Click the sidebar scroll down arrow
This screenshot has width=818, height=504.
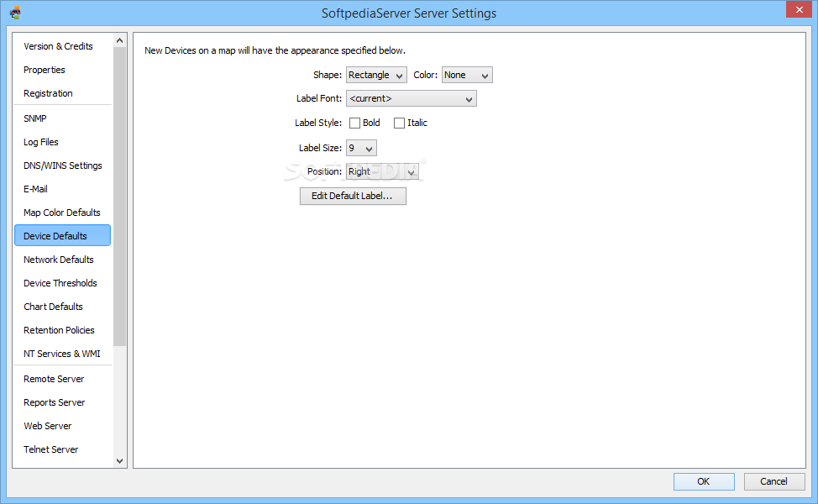point(119,460)
